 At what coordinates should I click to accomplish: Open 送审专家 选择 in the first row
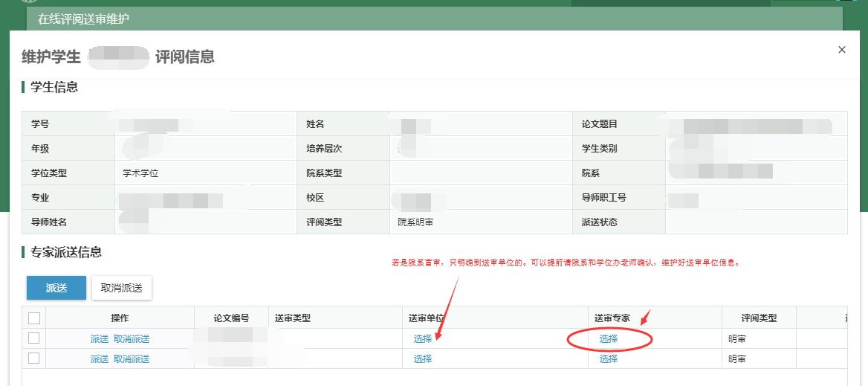(x=609, y=339)
